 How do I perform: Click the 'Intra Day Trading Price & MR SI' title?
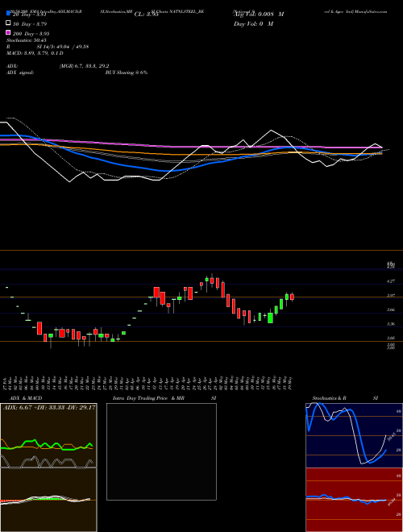click(x=164, y=398)
